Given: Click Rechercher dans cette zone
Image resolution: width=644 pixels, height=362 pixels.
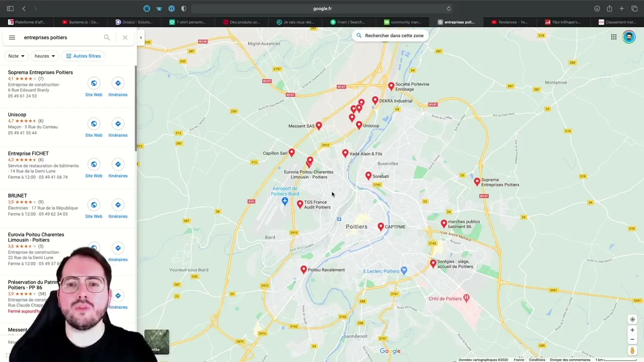Looking at the screenshot, I should pos(390,36).
